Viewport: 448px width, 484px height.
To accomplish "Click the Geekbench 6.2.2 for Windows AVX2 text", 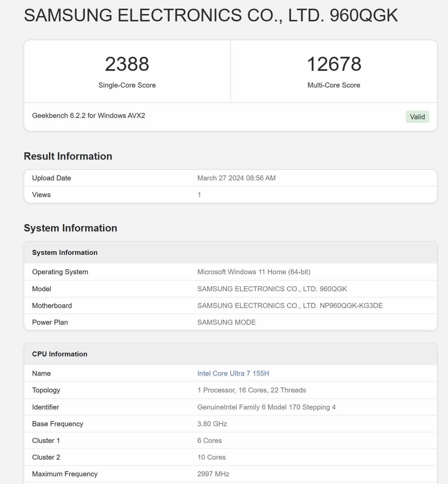I will [x=89, y=116].
